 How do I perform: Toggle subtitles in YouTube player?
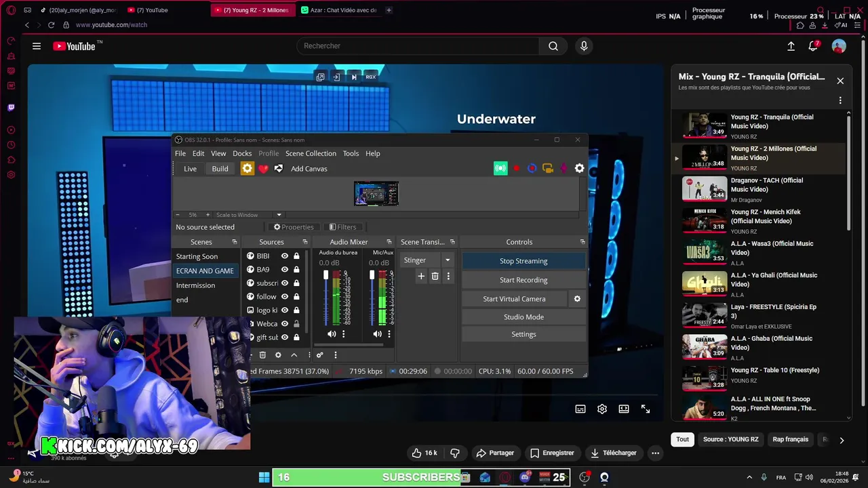[580, 409]
